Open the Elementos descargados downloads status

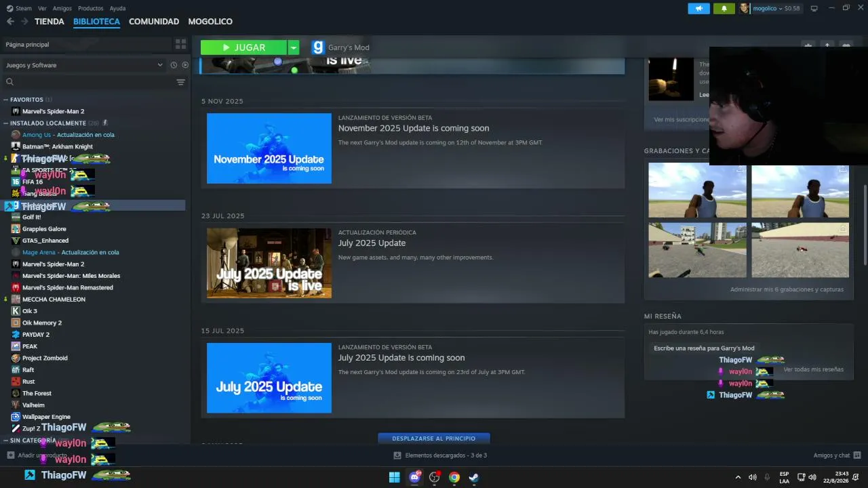tap(441, 455)
